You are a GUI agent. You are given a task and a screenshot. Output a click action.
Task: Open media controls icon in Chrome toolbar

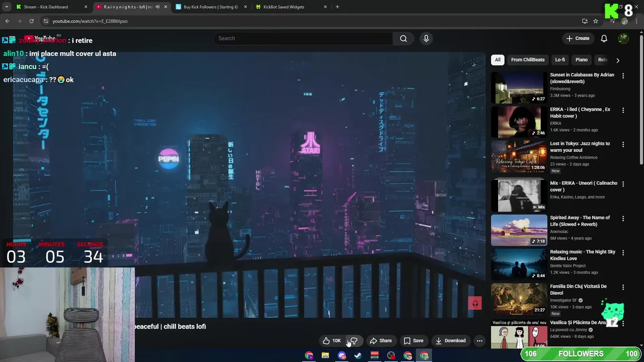coord(612,21)
